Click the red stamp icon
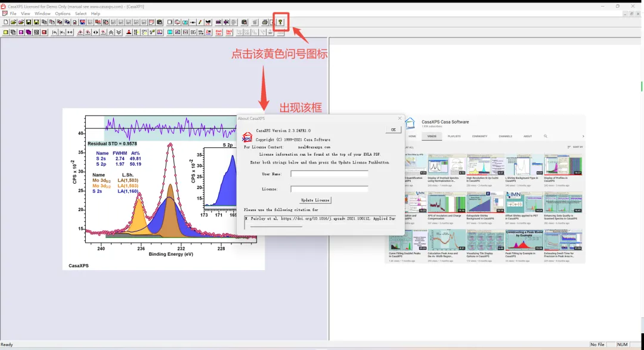The height and width of the screenshot is (350, 644). click(129, 32)
